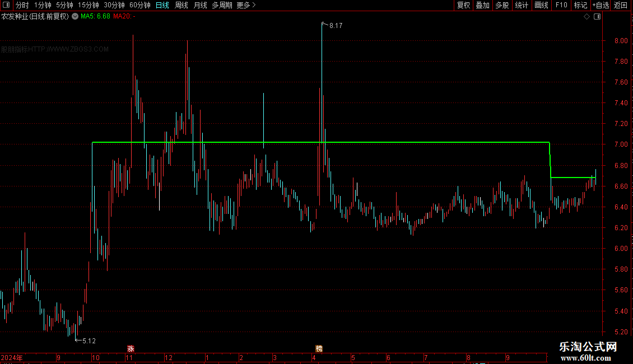Select the 1分钟 period
The width and height of the screenshot is (633, 364).
43,5
